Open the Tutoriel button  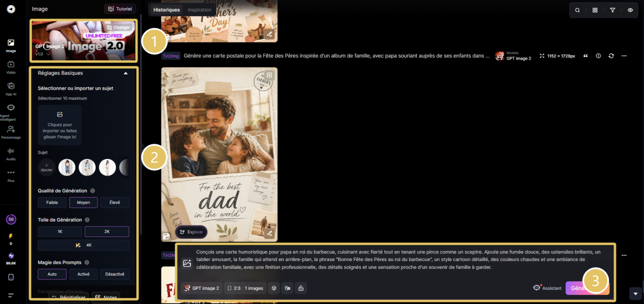120,9
